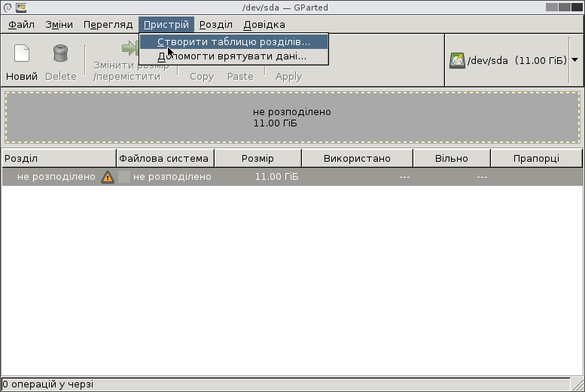Select the не розподілено partition name cell
Image resolution: width=585 pixels, height=392 pixels.
(x=56, y=177)
